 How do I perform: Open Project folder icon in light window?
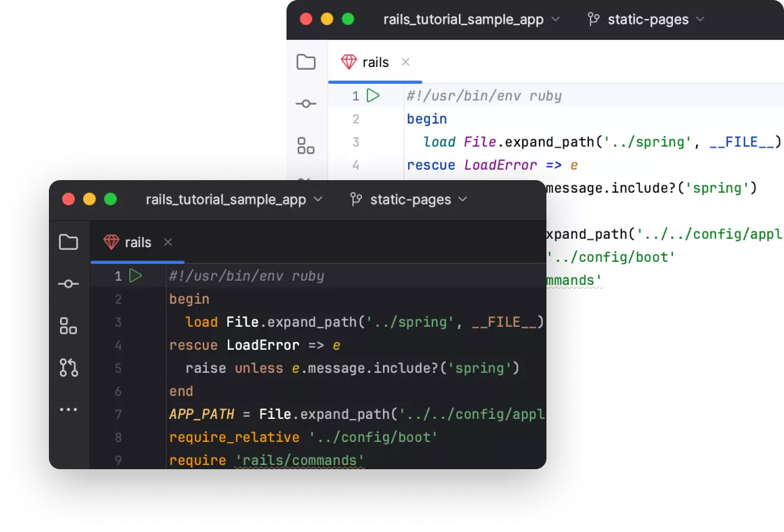coord(306,62)
